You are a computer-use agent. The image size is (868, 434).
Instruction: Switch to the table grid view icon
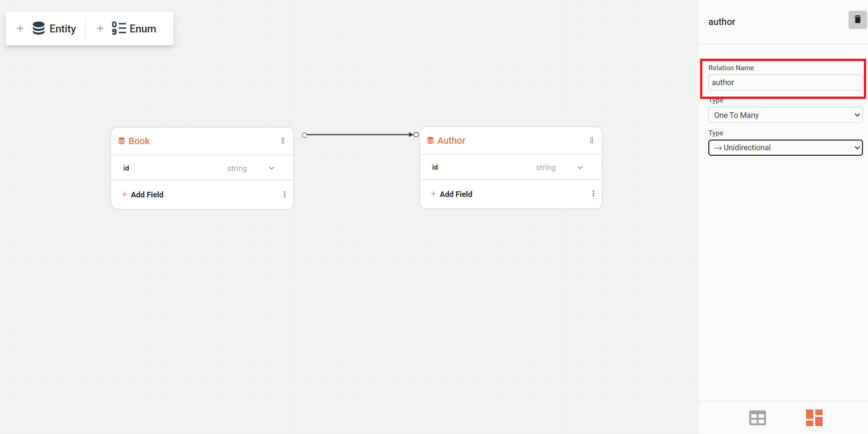coord(757,418)
